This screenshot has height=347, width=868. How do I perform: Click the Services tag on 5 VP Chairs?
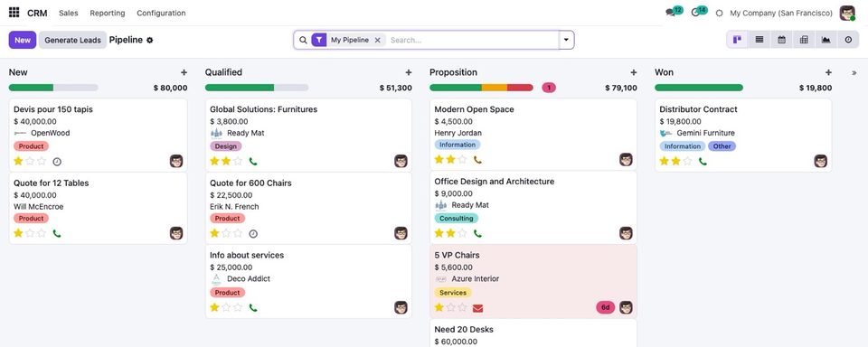tap(453, 293)
